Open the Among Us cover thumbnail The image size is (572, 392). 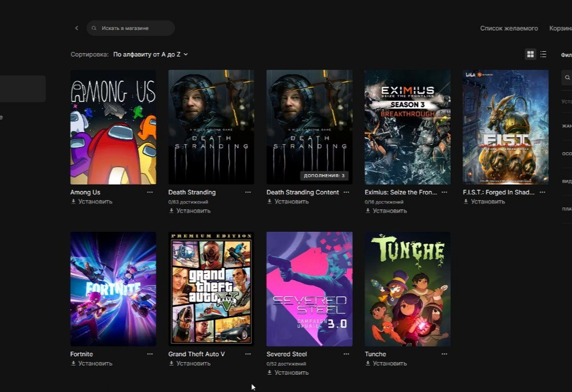(113, 127)
